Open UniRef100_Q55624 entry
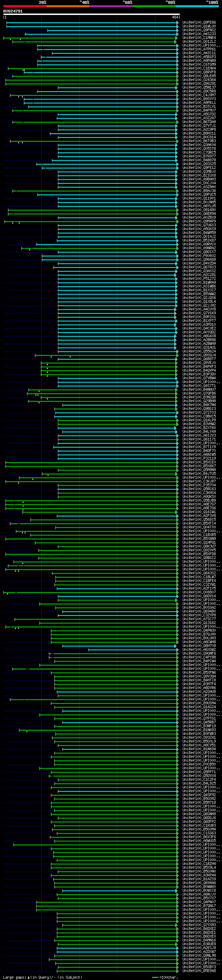 click(199, 351)
